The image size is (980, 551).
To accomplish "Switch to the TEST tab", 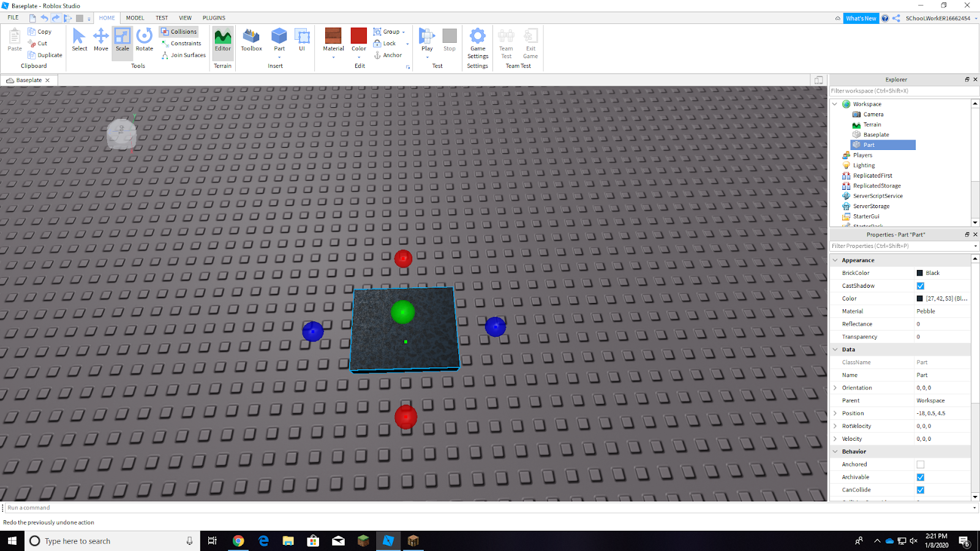I will 162,18.
